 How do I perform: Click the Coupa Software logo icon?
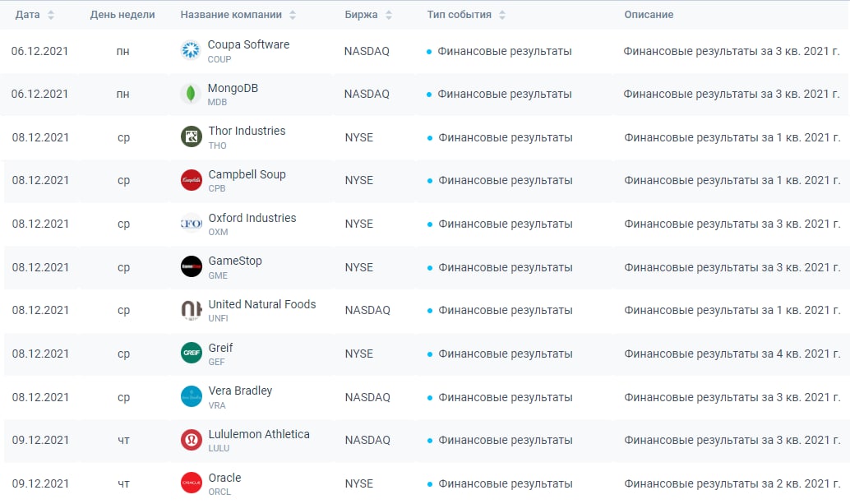click(191, 50)
